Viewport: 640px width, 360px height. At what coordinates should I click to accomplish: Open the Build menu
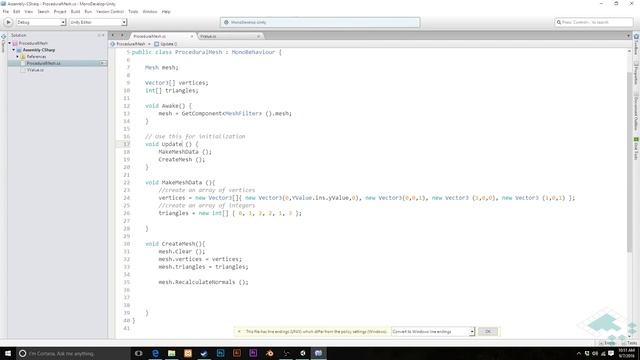pos(76,12)
